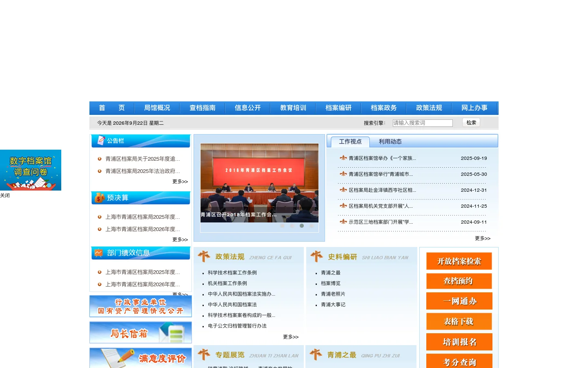The width and height of the screenshot is (588, 368).
Task: Click the 培训报名 orange button
Action: click(x=459, y=342)
